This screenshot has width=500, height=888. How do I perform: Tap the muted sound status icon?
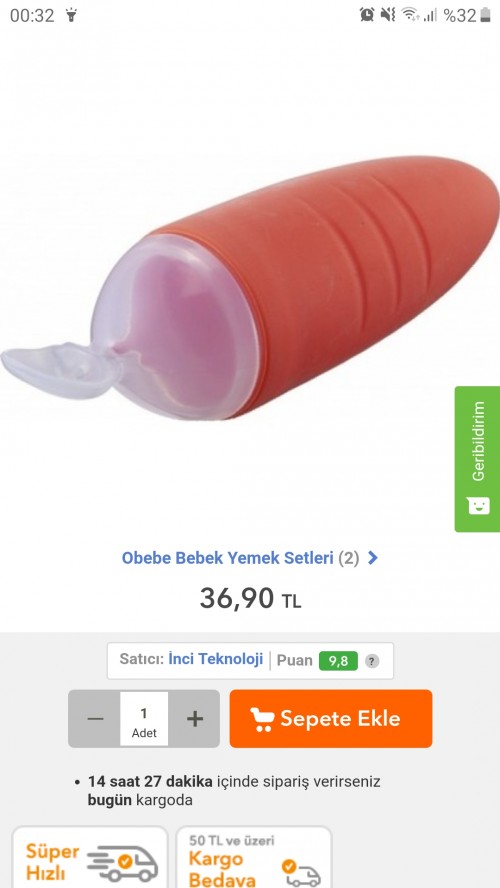click(x=388, y=15)
